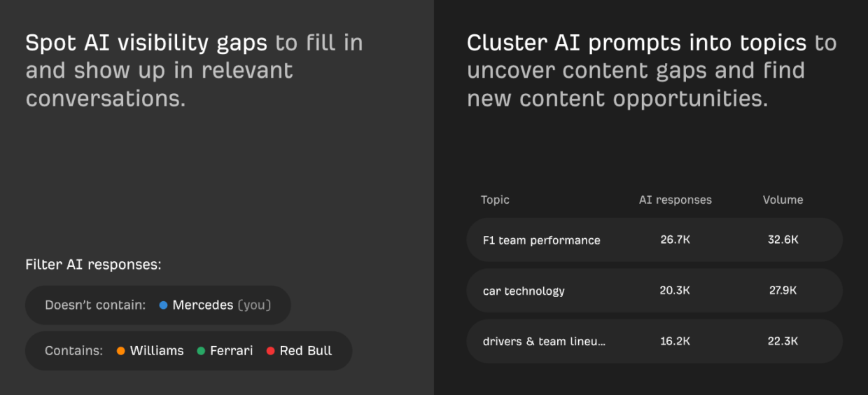Click the red dot beside Red Bull
The image size is (868, 395).
pos(271,351)
